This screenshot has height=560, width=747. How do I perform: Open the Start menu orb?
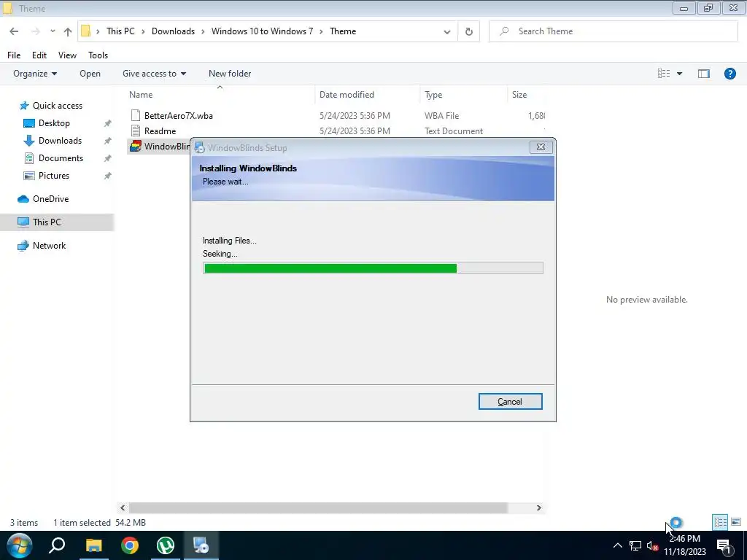pos(20,545)
